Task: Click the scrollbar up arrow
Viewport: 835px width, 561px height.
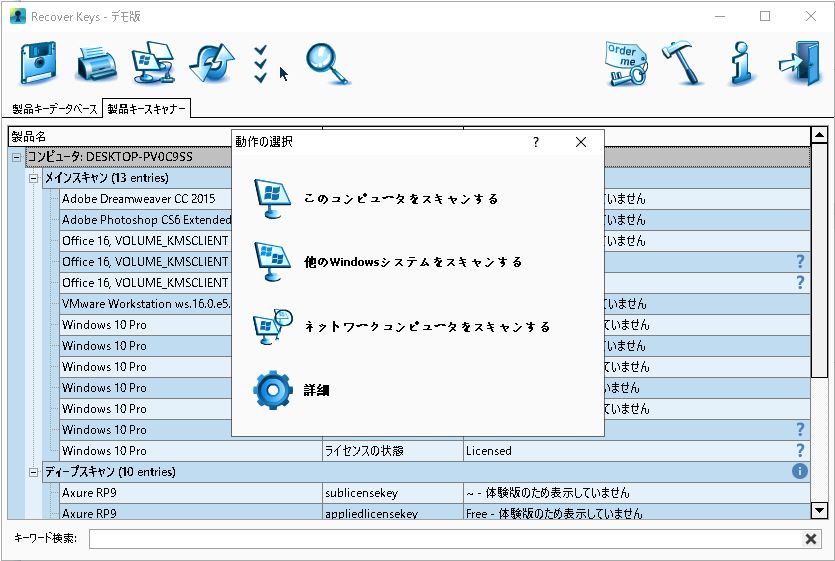Action: 819,135
